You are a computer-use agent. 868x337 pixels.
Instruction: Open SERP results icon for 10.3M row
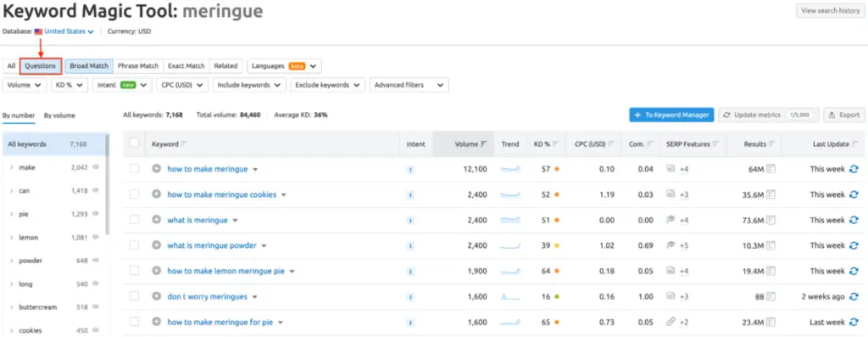(771, 245)
